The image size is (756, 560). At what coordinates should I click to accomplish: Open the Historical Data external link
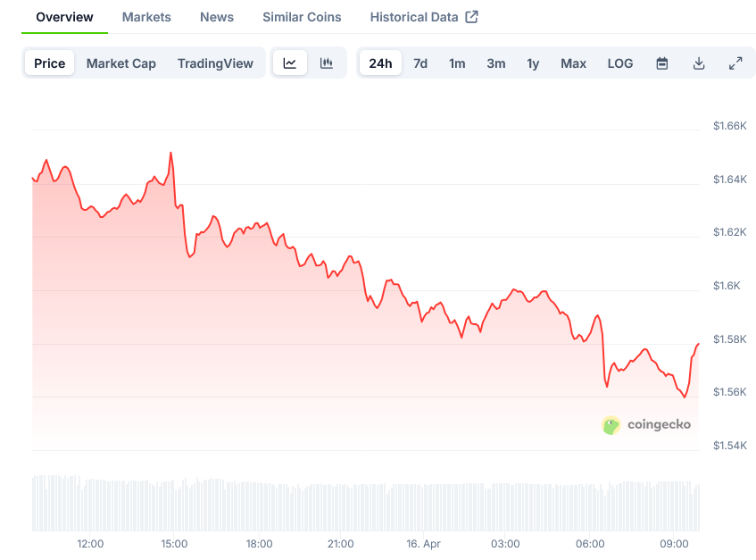tap(424, 17)
